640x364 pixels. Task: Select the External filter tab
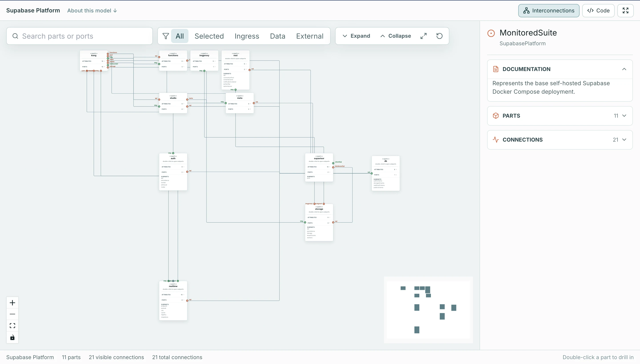[x=310, y=36]
